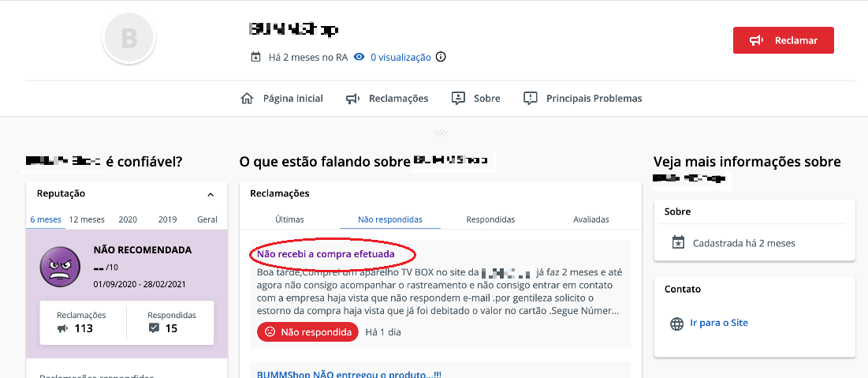Click the home icon of Página Inicial
This screenshot has width=868, height=378.
point(247,99)
